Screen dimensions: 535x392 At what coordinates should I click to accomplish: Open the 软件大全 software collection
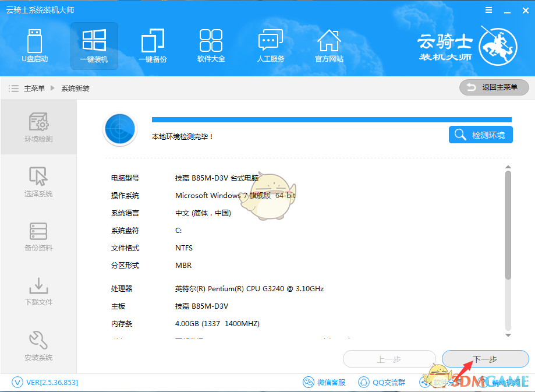(x=211, y=45)
